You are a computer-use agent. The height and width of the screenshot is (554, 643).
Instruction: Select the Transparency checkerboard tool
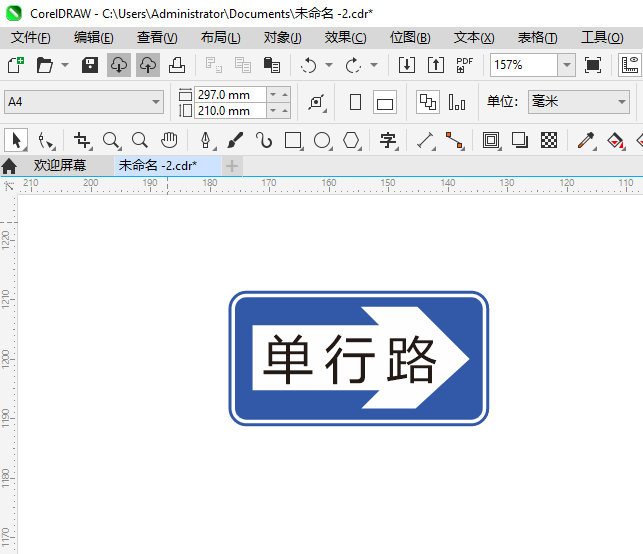pyautogui.click(x=549, y=141)
